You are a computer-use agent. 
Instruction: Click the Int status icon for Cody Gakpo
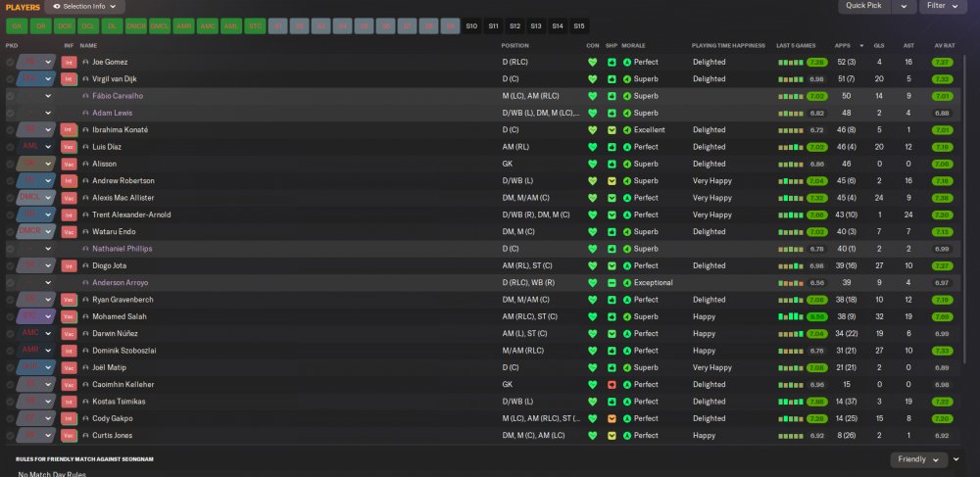pyautogui.click(x=69, y=418)
